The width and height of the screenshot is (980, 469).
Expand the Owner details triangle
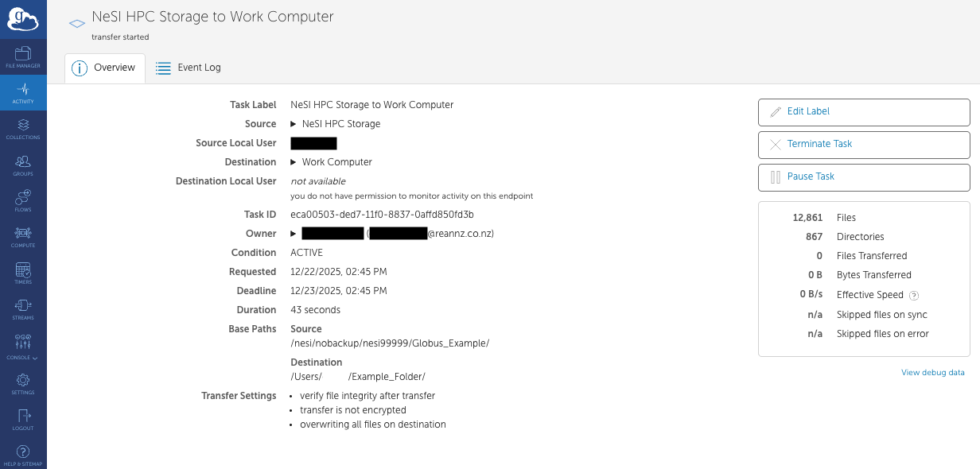tap(294, 234)
